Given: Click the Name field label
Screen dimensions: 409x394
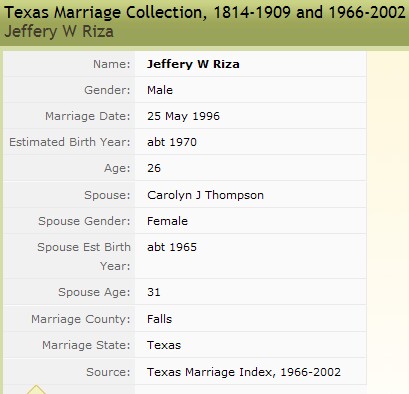Looking at the screenshot, I should (x=112, y=64).
